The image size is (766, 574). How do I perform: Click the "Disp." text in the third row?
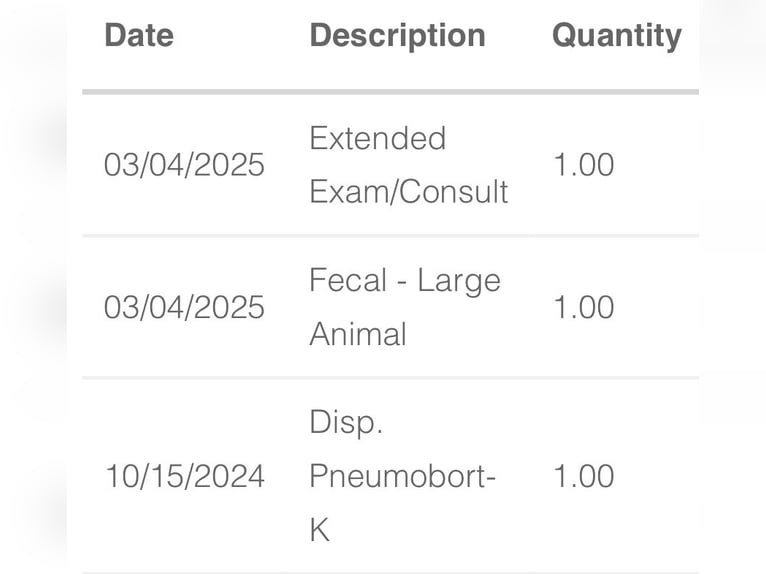(x=346, y=423)
